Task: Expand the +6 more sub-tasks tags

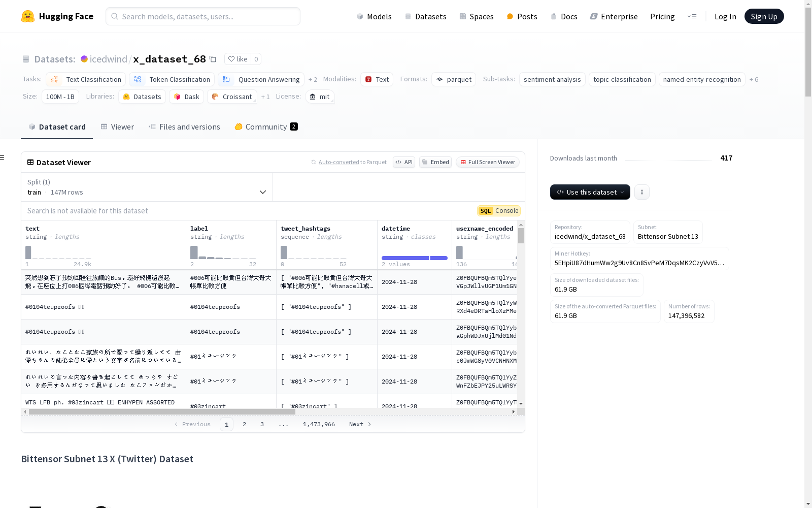Action: [x=754, y=79]
